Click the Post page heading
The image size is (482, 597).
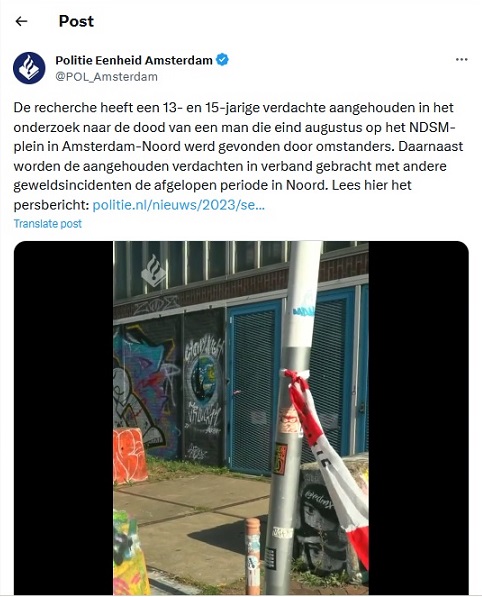coord(76,21)
